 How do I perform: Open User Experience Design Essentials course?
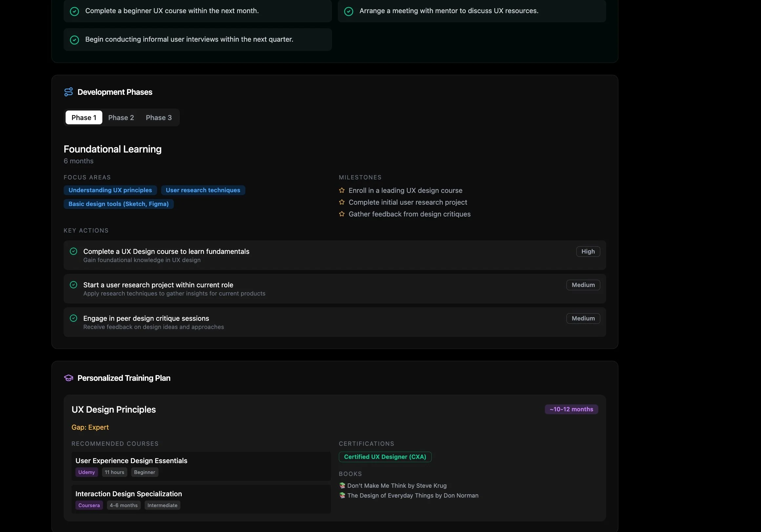(x=131, y=461)
